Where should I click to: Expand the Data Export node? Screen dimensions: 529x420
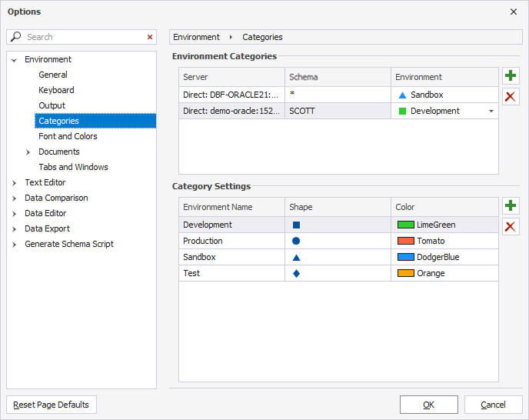14,229
